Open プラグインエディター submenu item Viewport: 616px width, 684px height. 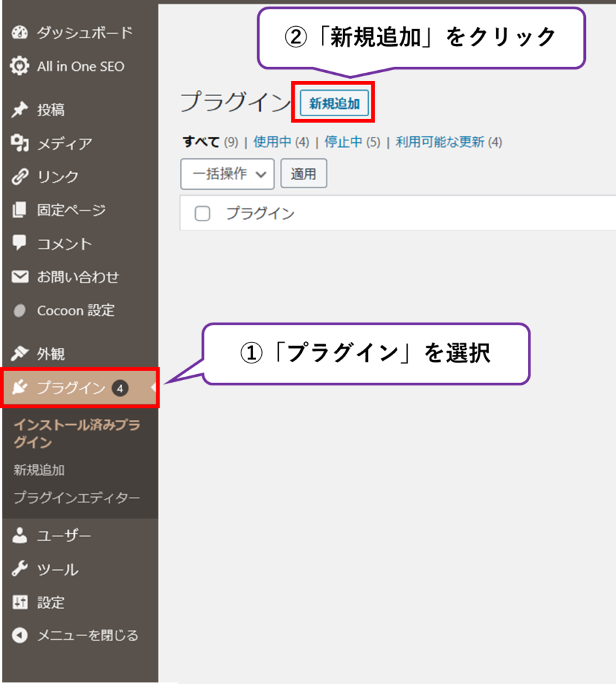[x=77, y=497]
